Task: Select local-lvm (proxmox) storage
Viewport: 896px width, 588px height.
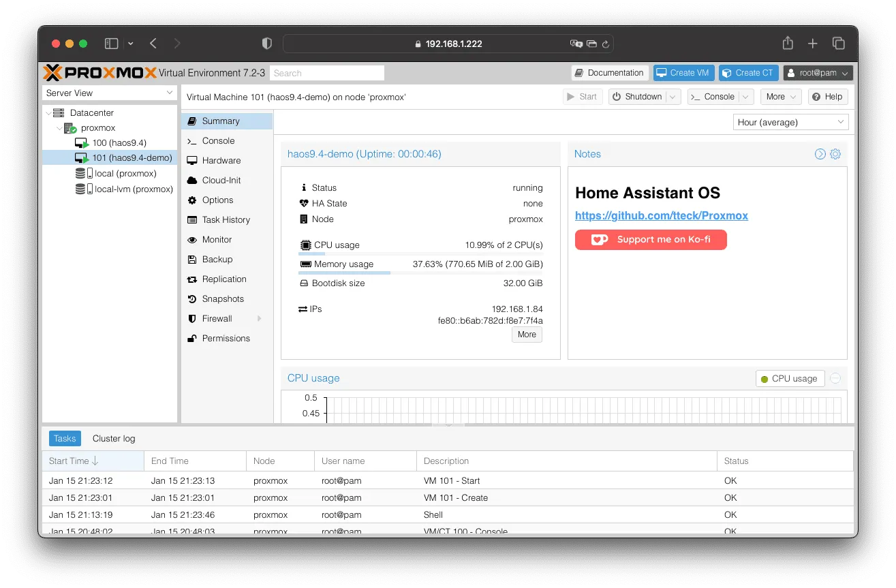Action: coord(110,189)
